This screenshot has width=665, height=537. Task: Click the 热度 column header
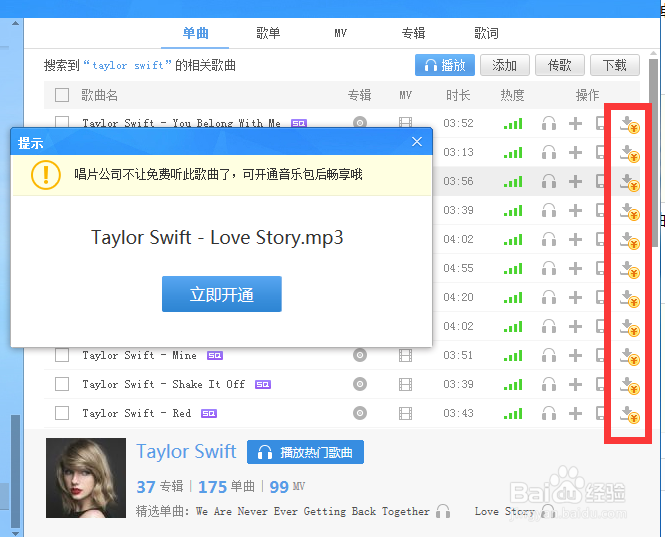click(x=512, y=95)
